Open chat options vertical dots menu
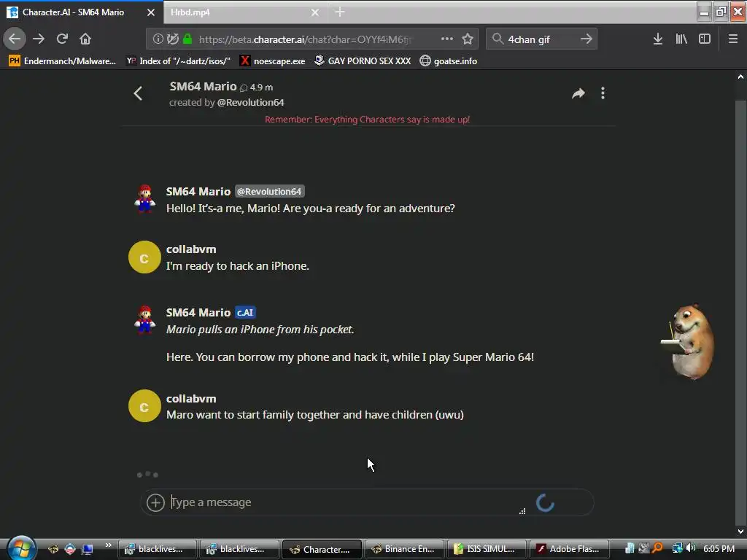 (x=603, y=93)
